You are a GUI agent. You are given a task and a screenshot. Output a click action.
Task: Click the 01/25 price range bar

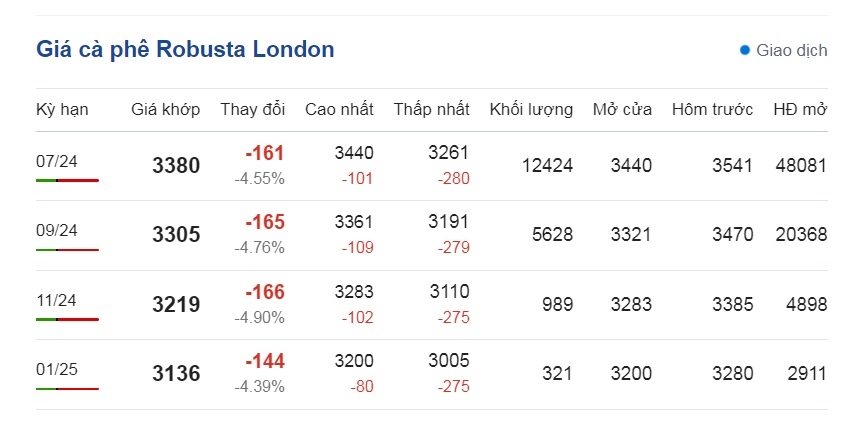pyautogui.click(x=67, y=389)
